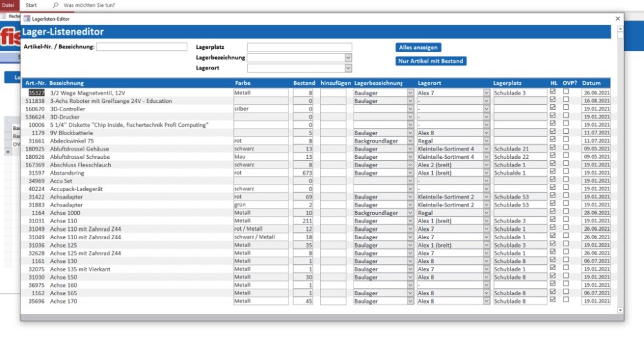
Task: Click into the Lagerplatz filter field
Action: click(x=299, y=47)
